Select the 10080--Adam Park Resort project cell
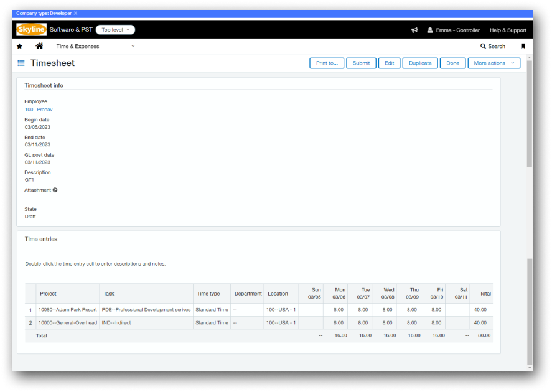 click(x=68, y=310)
